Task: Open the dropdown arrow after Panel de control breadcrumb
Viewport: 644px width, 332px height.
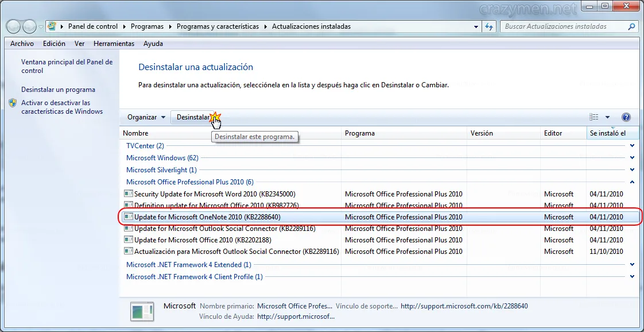Action: tap(125, 26)
